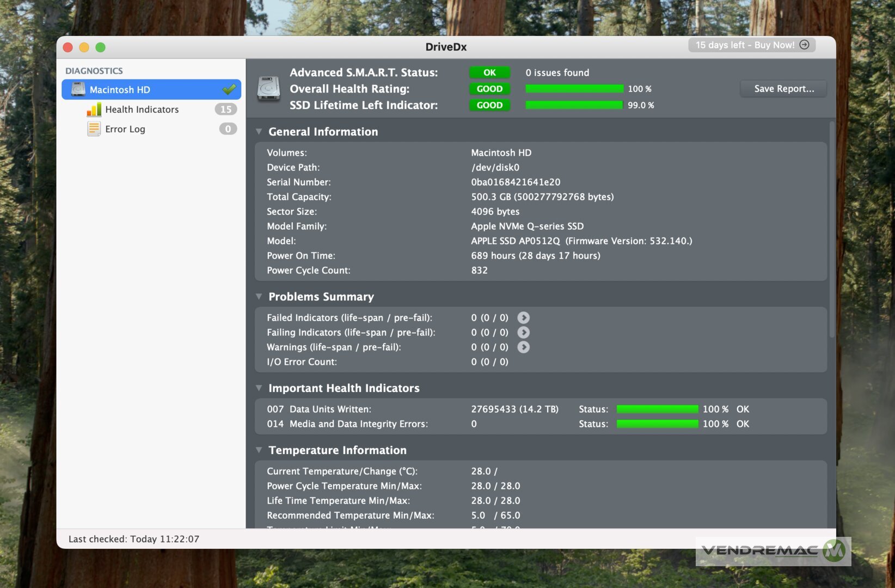
Task: Click the Health Indicators bar chart icon
Action: tap(94, 109)
